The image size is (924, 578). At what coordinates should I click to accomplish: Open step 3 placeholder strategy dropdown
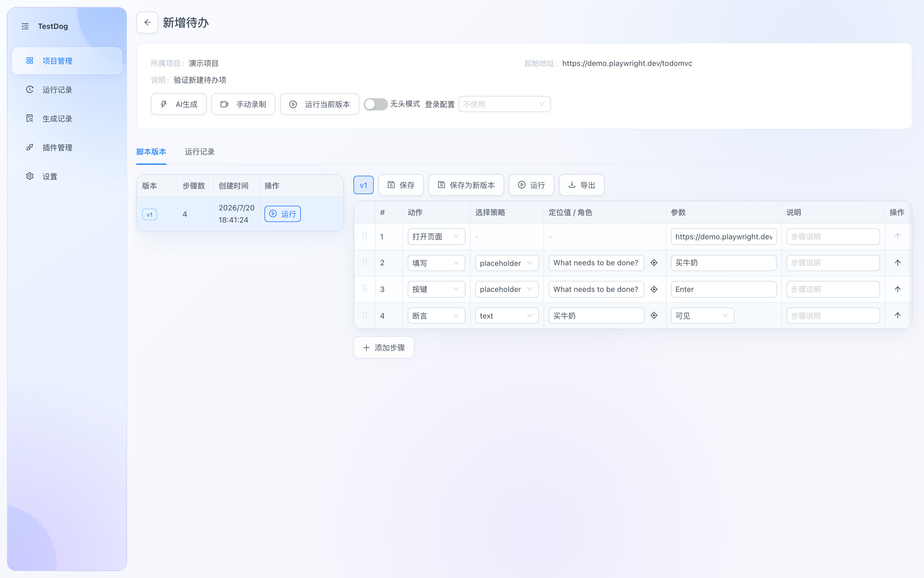pyautogui.click(x=507, y=289)
